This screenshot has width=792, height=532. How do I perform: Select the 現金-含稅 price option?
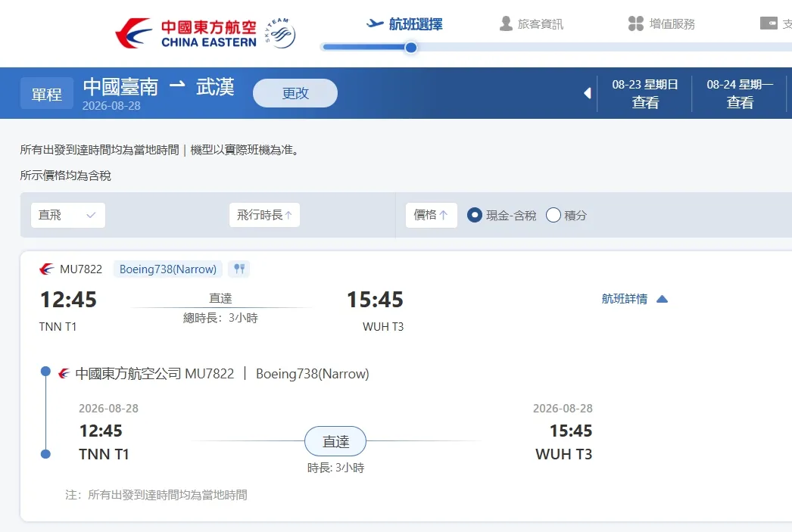474,215
